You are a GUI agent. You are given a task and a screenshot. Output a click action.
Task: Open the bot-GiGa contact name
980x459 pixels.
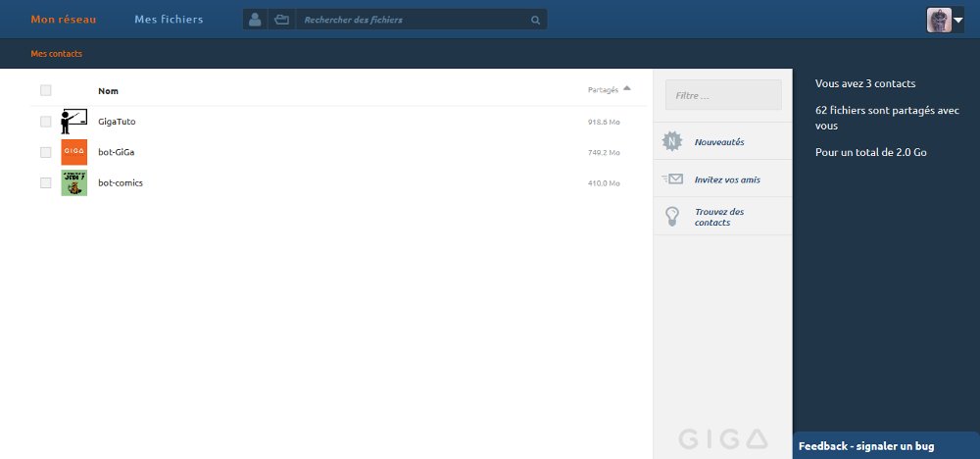pyautogui.click(x=117, y=152)
